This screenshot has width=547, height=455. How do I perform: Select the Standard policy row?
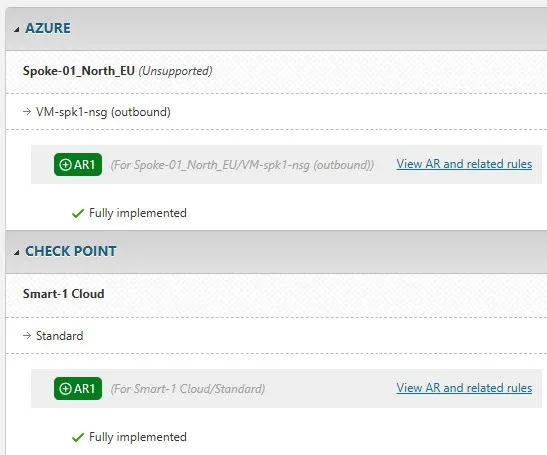[x=276, y=336]
